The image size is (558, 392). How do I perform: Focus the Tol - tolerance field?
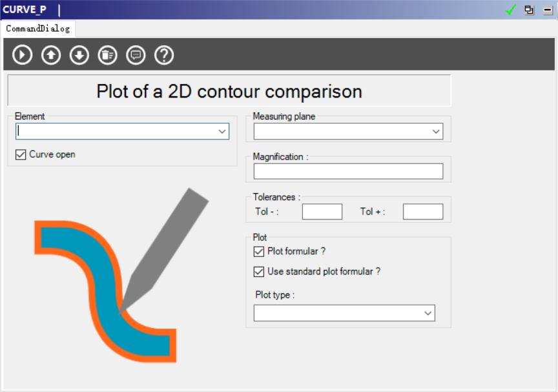coord(322,212)
